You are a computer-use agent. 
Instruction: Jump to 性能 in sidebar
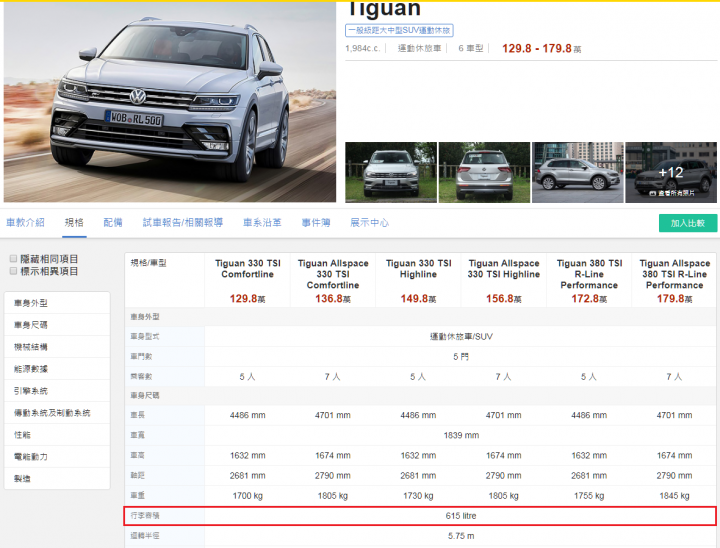click(x=57, y=435)
